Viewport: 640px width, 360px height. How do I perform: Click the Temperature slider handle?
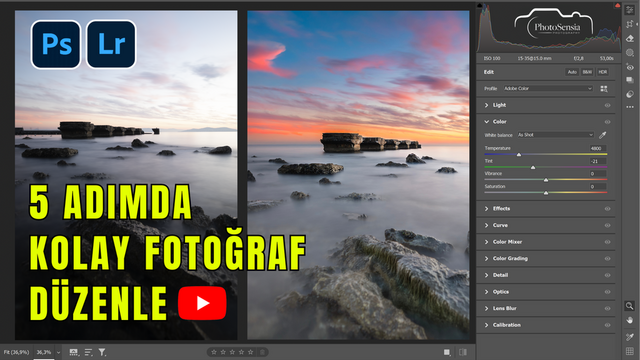(519, 155)
